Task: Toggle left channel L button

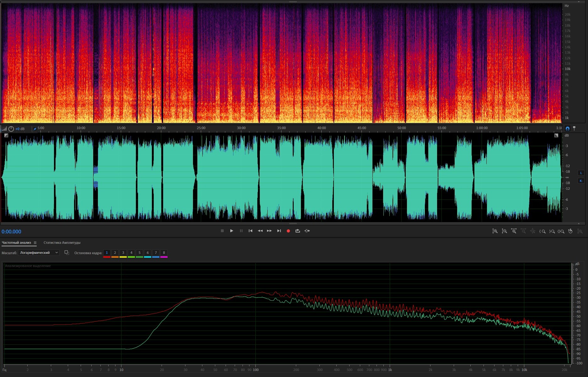Action: pyautogui.click(x=581, y=173)
